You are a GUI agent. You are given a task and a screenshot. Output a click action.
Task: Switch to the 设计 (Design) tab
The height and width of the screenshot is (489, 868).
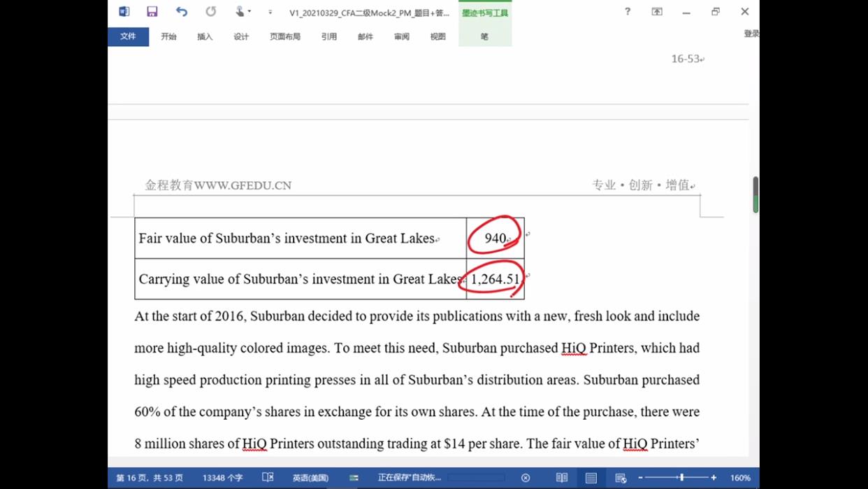(241, 36)
